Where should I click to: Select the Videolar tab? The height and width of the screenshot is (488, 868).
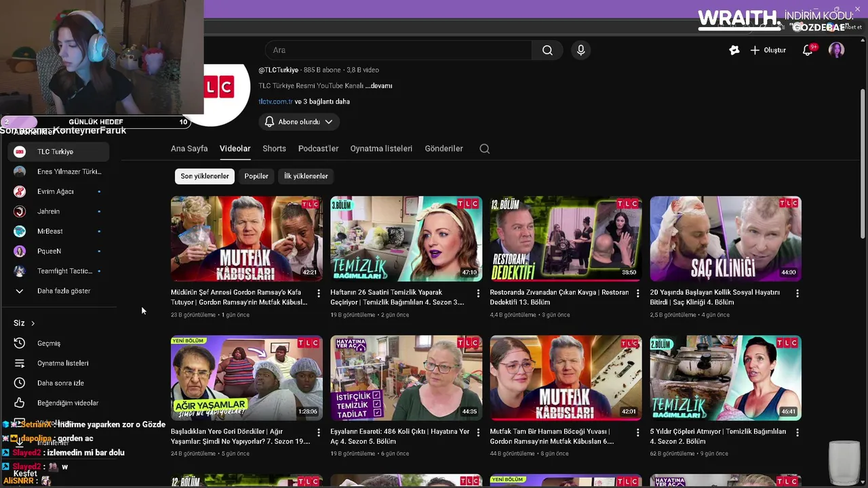(235, 148)
